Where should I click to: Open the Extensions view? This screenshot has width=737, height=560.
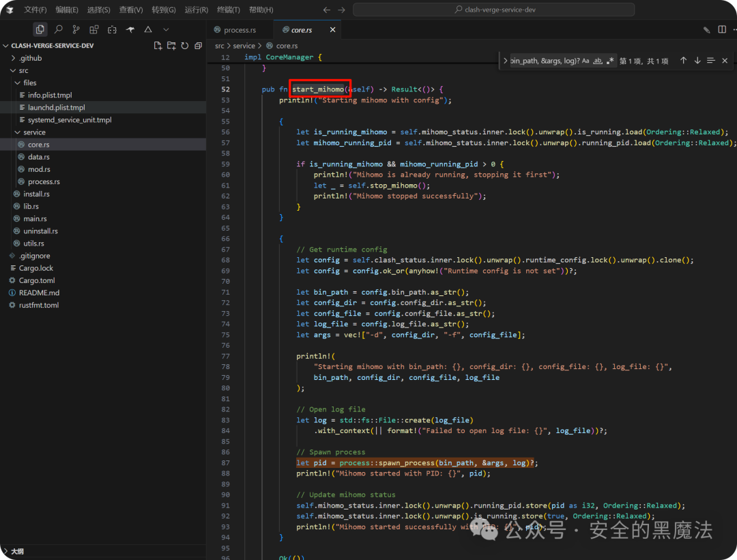pos(93,29)
